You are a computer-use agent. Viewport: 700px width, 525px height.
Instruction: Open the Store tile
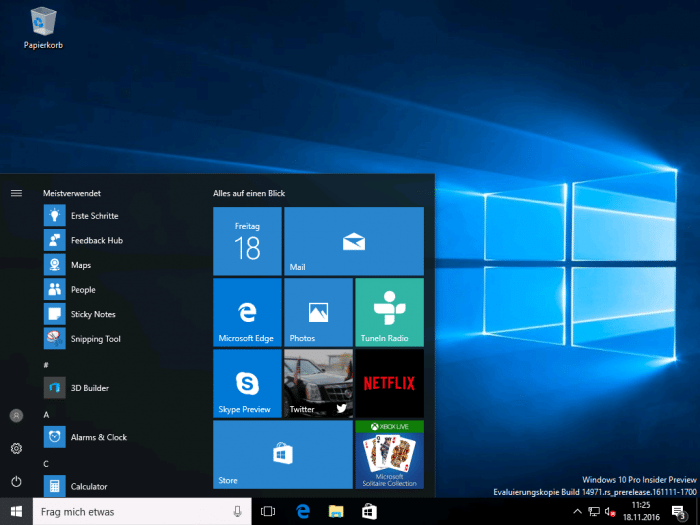pyautogui.click(x=283, y=454)
